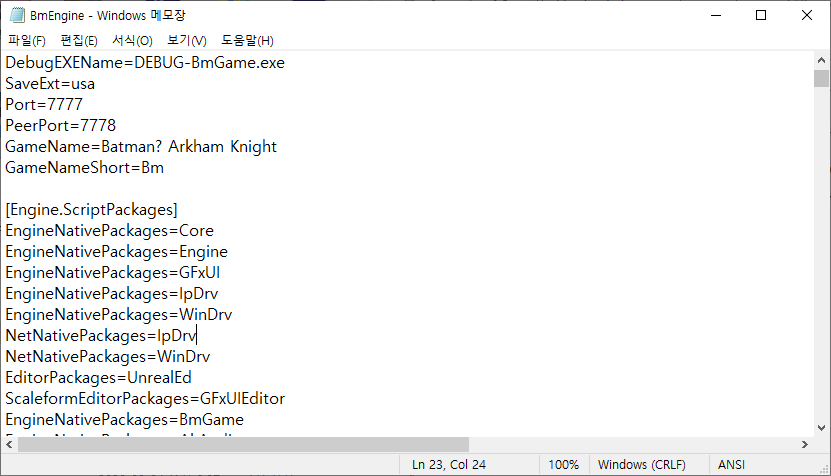This screenshot has height=476, width=831.
Task: Open the 서식(O) menu
Action: [x=132, y=41]
